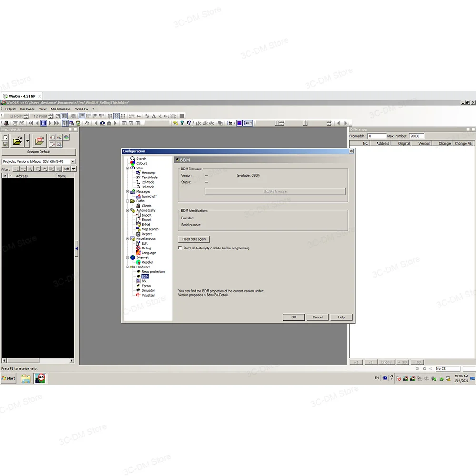Open the filter options dropdown arrow
The width and height of the screenshot is (476, 476).
click(74, 169)
